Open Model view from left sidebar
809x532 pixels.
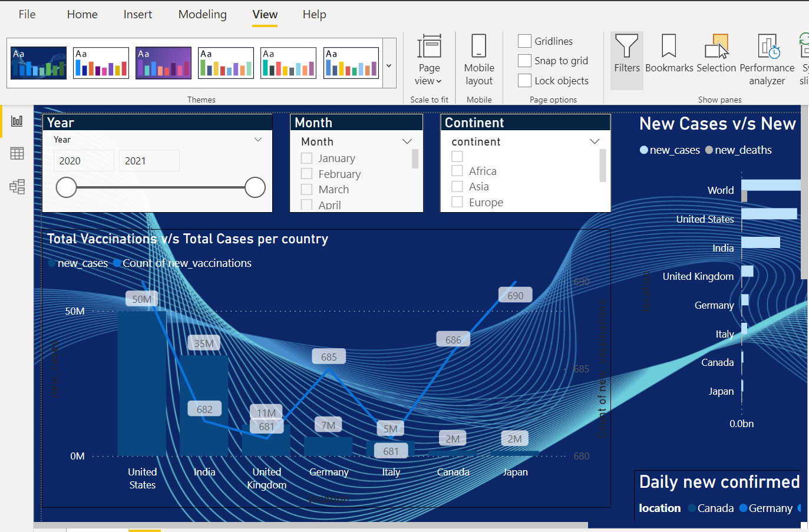[x=16, y=187]
